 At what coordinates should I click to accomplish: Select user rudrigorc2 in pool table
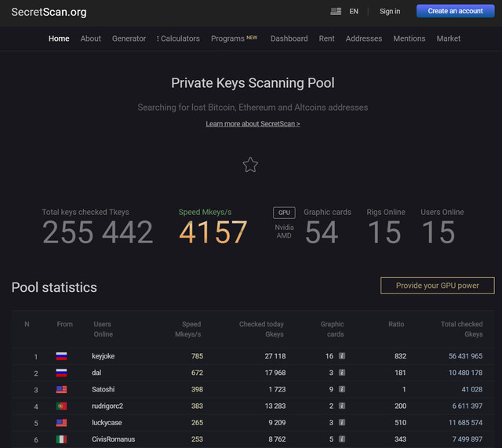[x=107, y=406]
